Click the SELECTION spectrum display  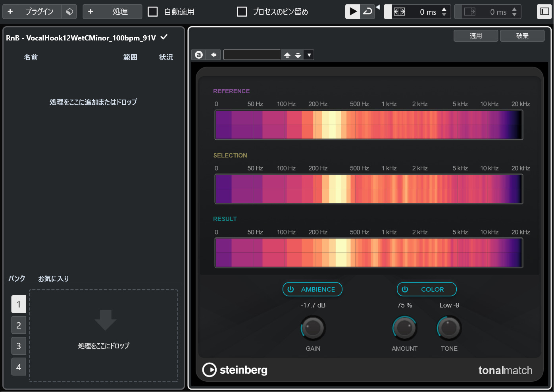coord(369,189)
